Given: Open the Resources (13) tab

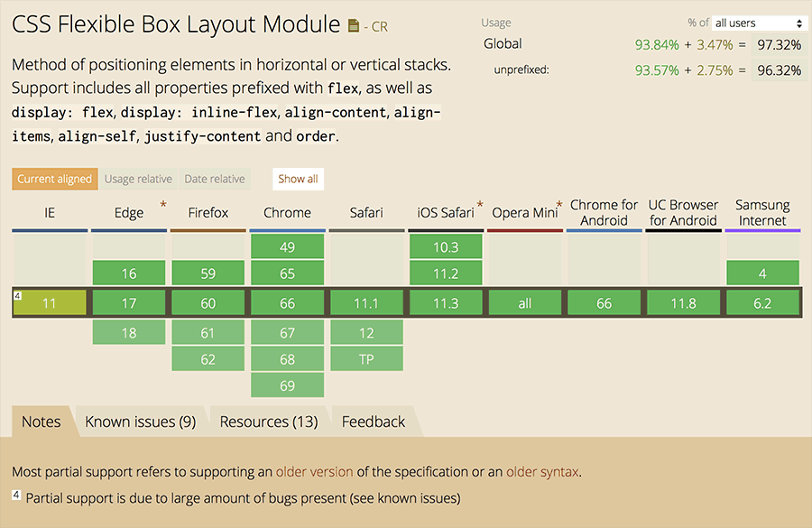Looking at the screenshot, I should click(x=269, y=421).
